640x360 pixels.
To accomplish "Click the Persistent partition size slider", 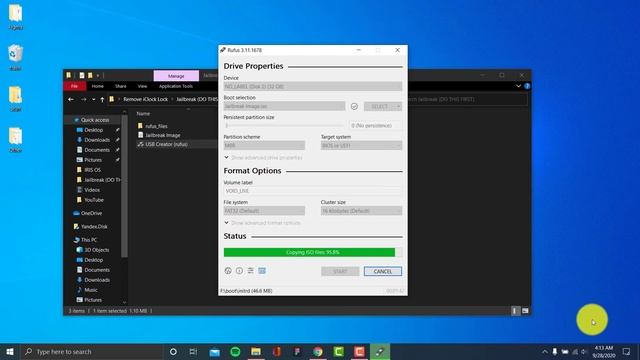I will 284,126.
